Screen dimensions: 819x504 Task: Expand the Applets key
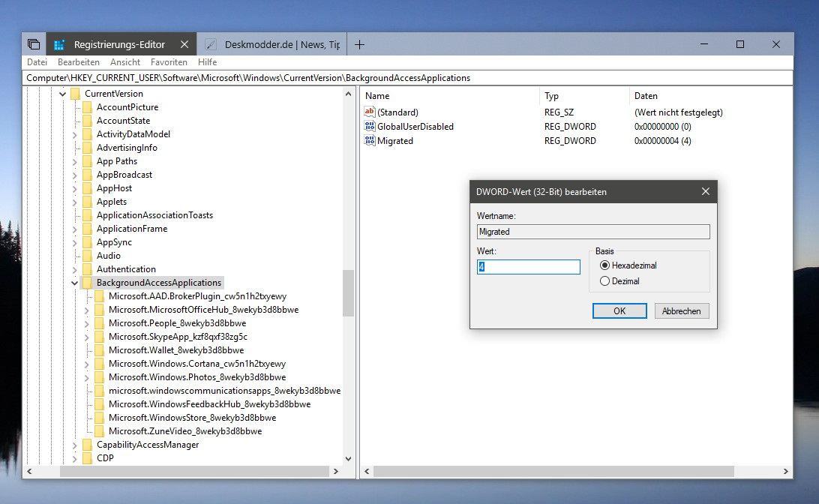click(75, 202)
